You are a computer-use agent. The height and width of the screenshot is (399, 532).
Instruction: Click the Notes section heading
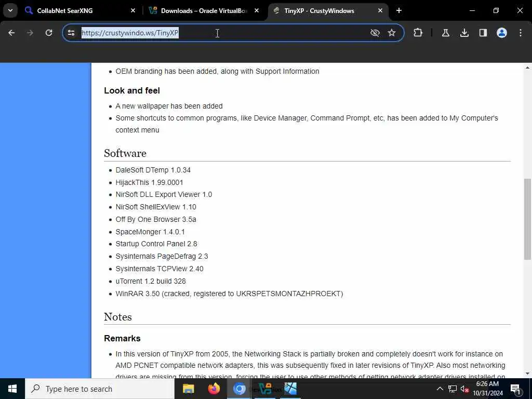pyautogui.click(x=118, y=317)
